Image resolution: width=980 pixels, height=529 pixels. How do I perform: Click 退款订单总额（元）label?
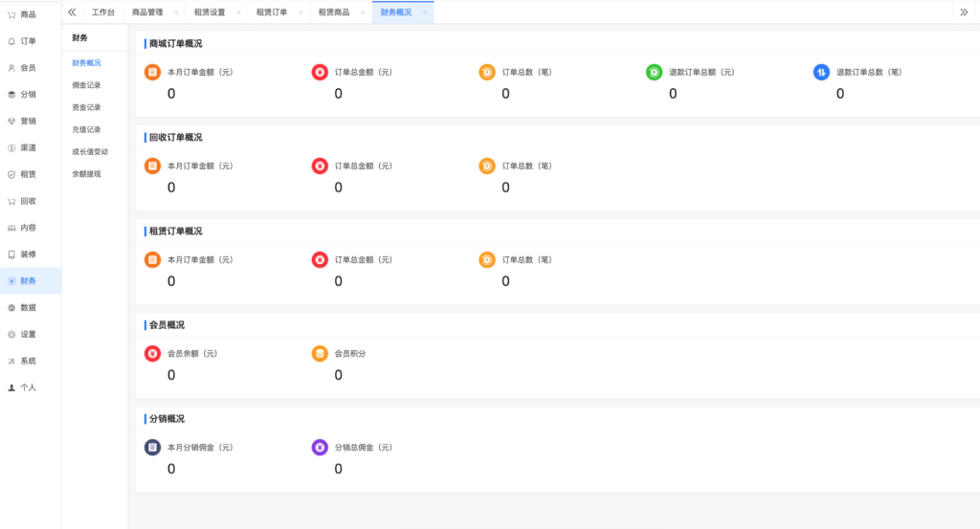click(702, 73)
